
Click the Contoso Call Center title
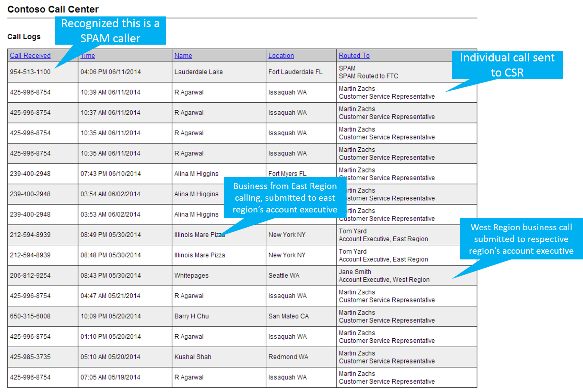(53, 9)
